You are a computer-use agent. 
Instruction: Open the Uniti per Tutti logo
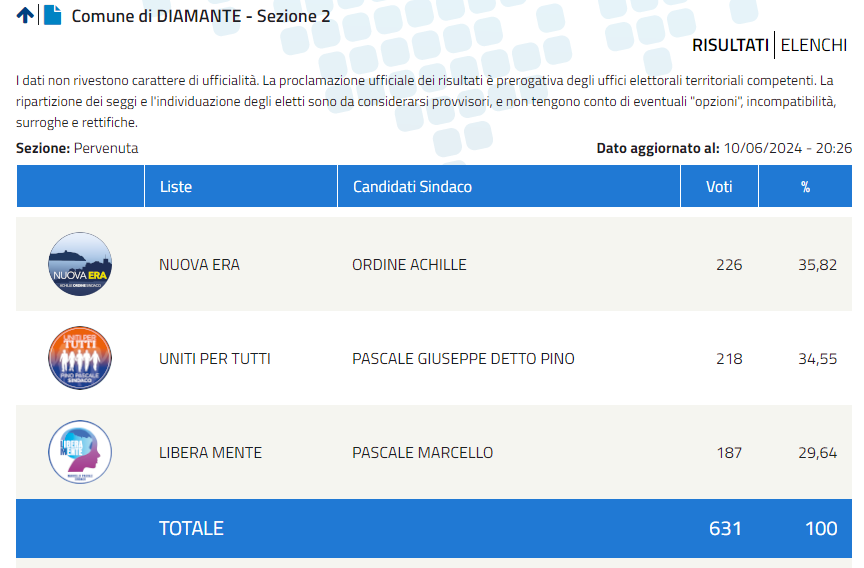tap(80, 358)
